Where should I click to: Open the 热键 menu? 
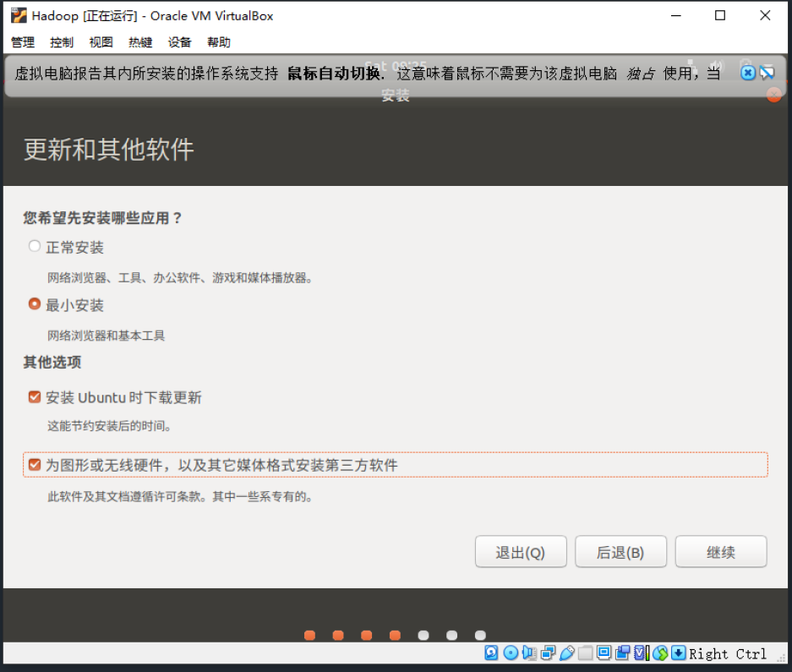tap(140, 42)
